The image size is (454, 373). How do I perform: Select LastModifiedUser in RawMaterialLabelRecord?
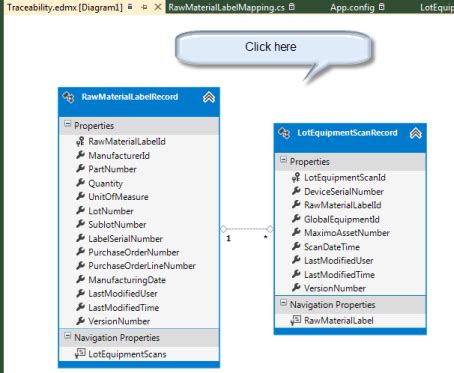[x=123, y=293]
